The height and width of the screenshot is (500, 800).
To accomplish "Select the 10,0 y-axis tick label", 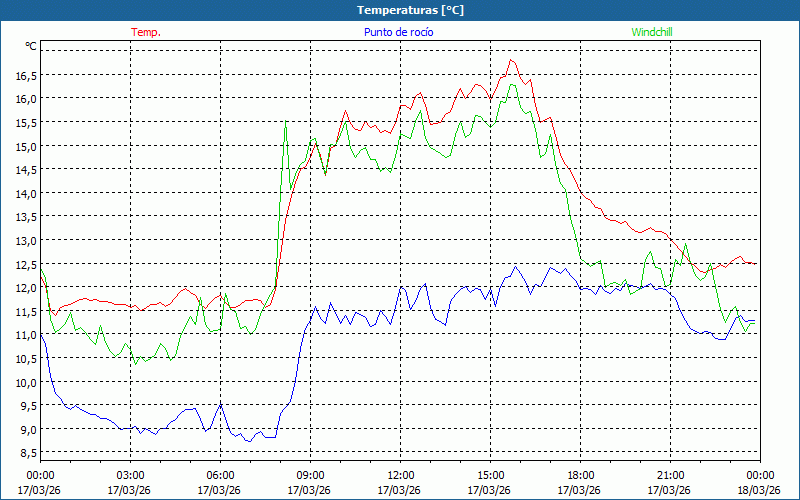I will (26, 382).
